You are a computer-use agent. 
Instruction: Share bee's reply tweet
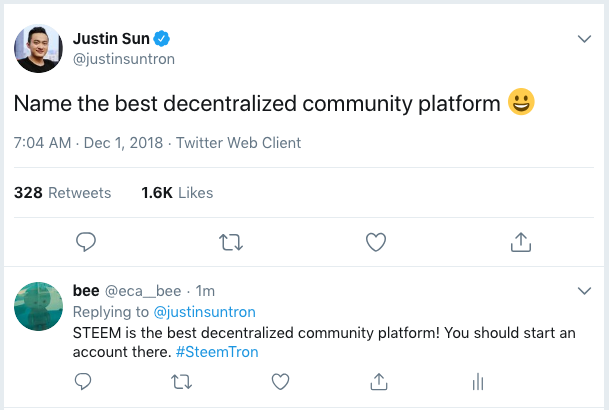pyautogui.click(x=380, y=381)
